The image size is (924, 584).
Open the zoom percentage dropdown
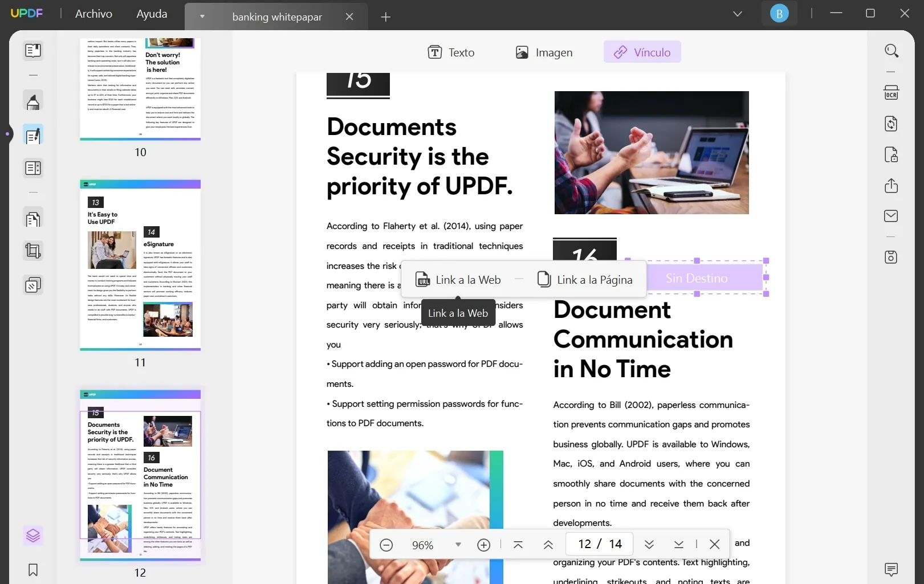tap(458, 545)
